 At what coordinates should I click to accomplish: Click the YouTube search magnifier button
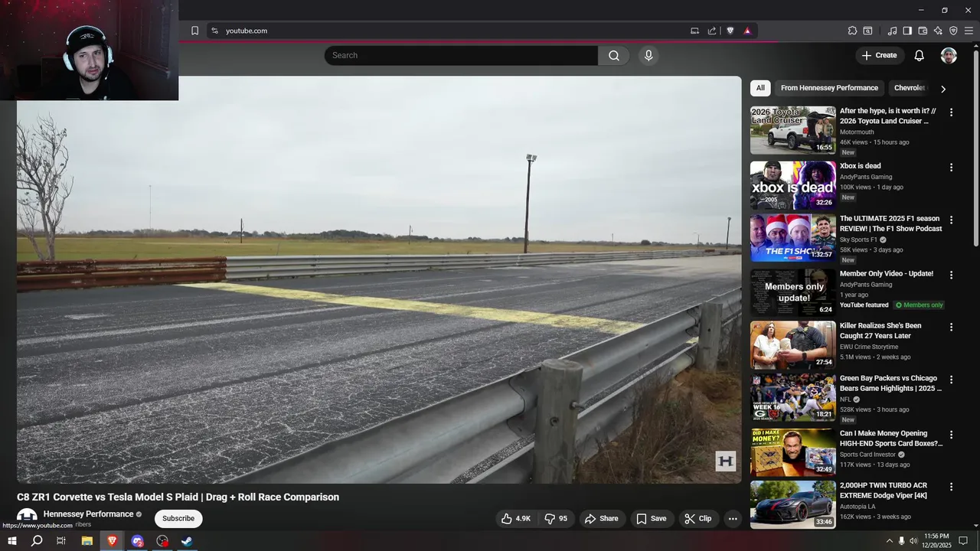(613, 55)
